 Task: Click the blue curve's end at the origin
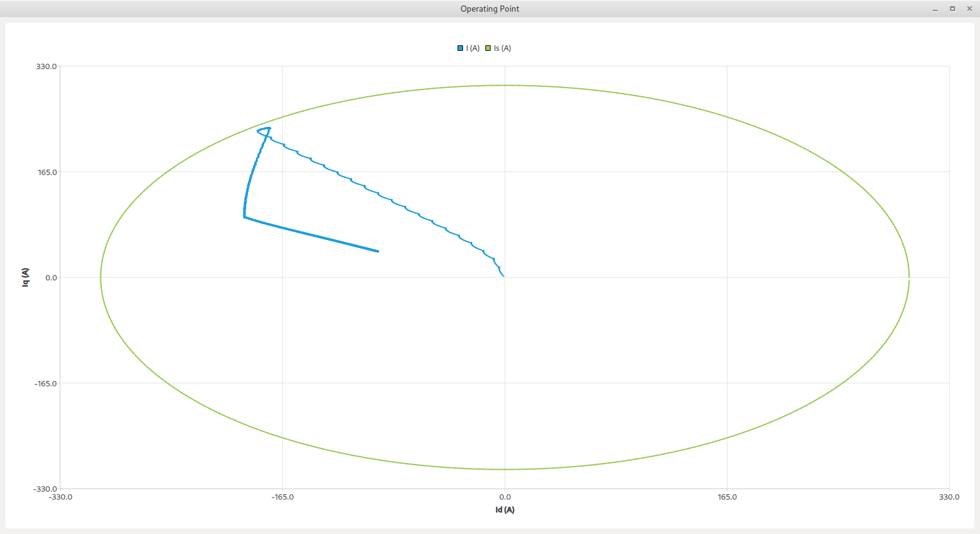pyautogui.click(x=503, y=276)
